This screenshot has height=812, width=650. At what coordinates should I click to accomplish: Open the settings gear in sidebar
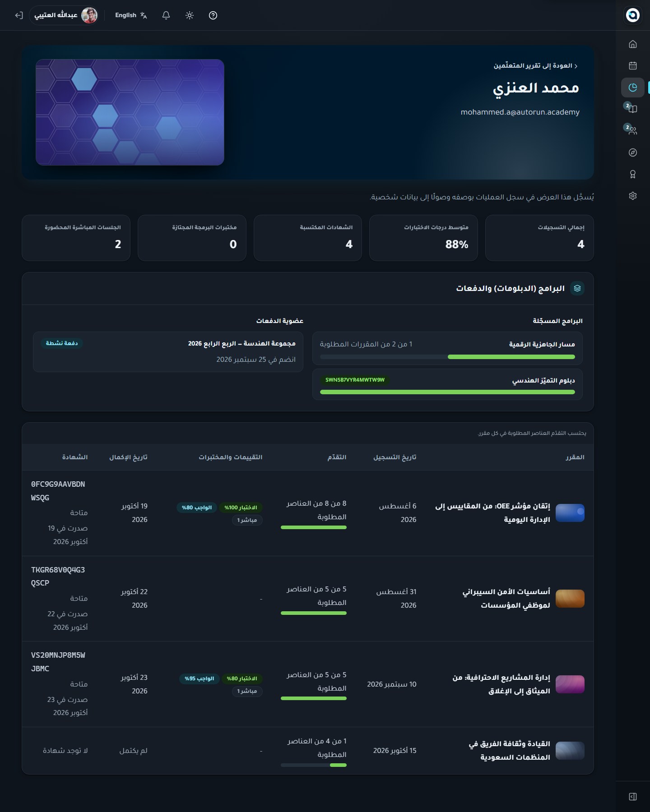[x=633, y=196]
